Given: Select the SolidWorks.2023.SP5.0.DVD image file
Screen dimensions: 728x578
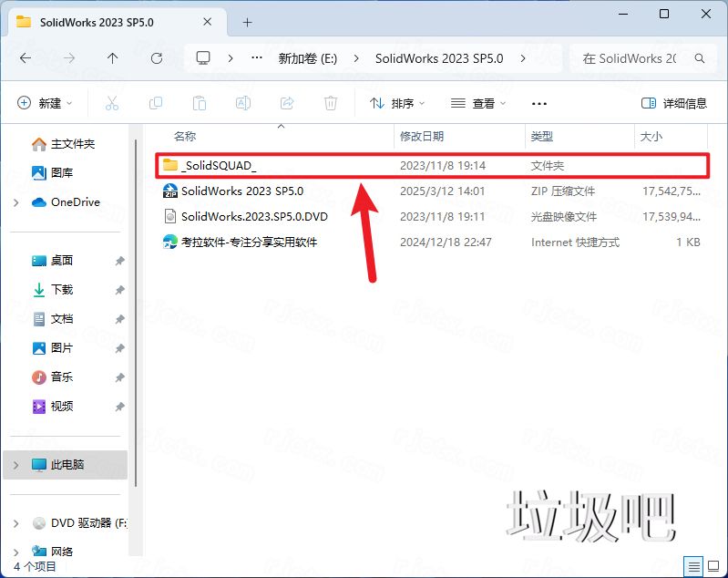Looking at the screenshot, I should click(x=432, y=216).
